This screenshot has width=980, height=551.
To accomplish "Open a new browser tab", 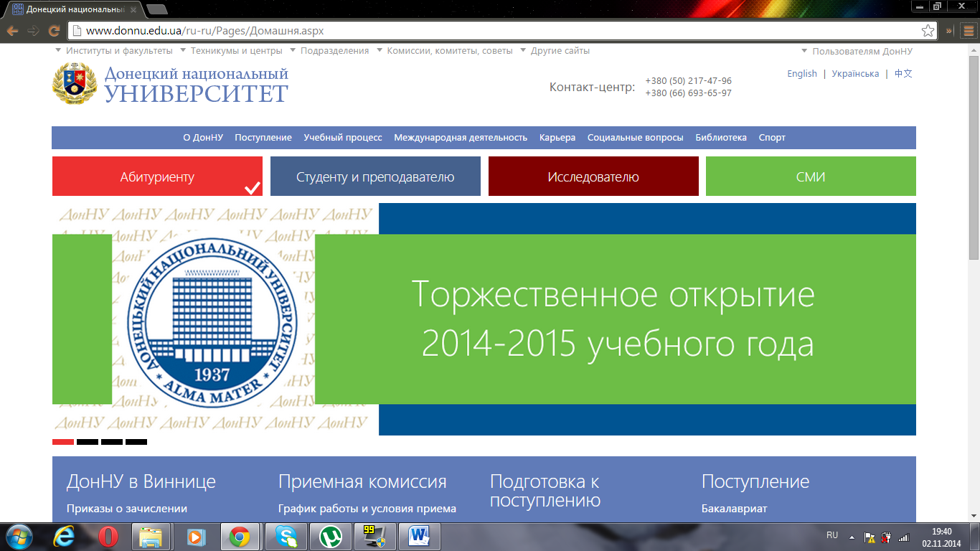I will pos(156,9).
